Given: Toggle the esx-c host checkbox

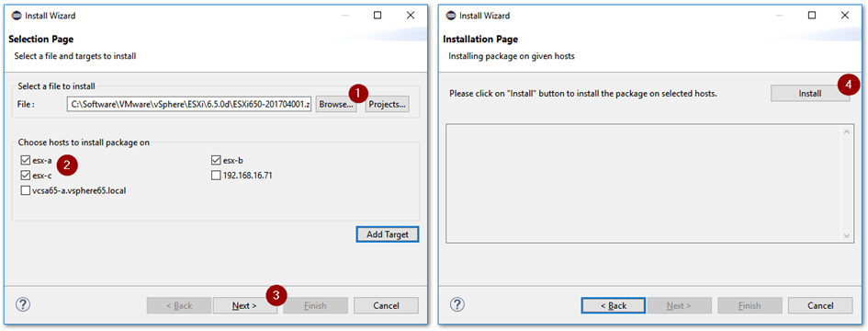Looking at the screenshot, I should pyautogui.click(x=25, y=176).
